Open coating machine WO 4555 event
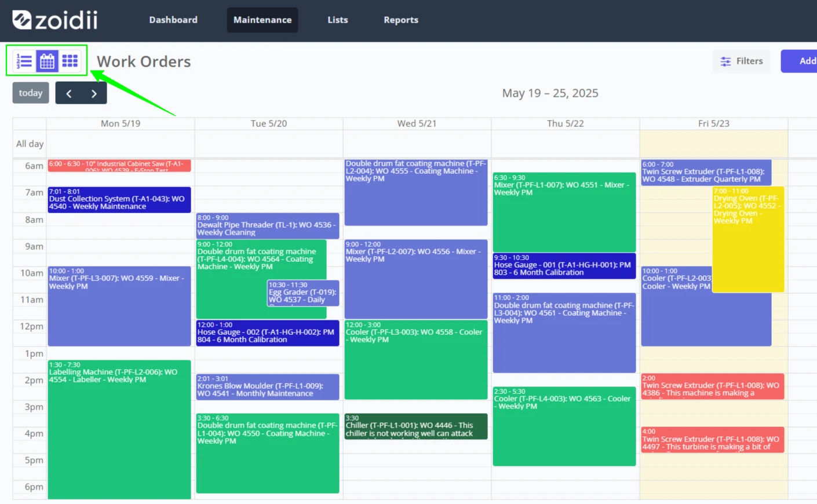Screen dimensions: 817x504 (416, 193)
